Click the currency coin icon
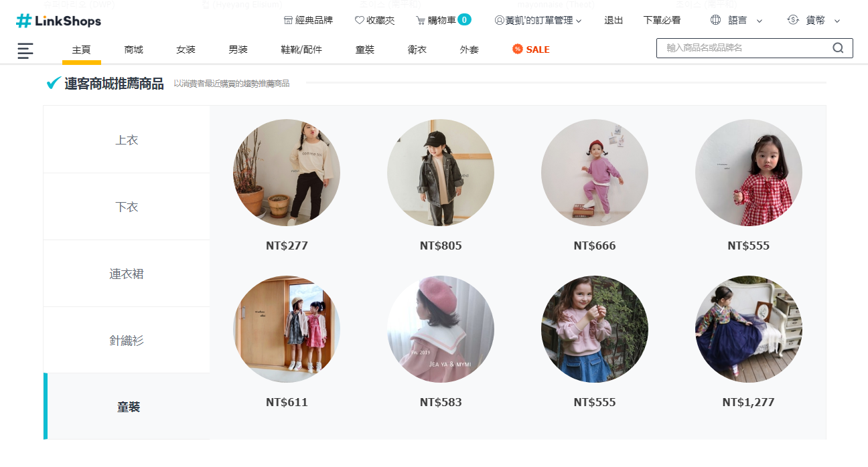This screenshot has width=868, height=467. point(793,20)
